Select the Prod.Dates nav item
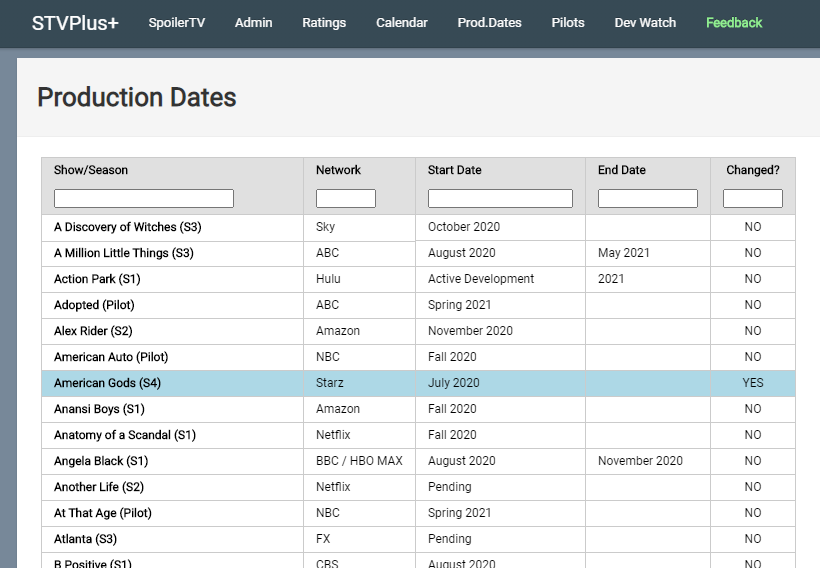Screen dimensions: 820x568 490,22
